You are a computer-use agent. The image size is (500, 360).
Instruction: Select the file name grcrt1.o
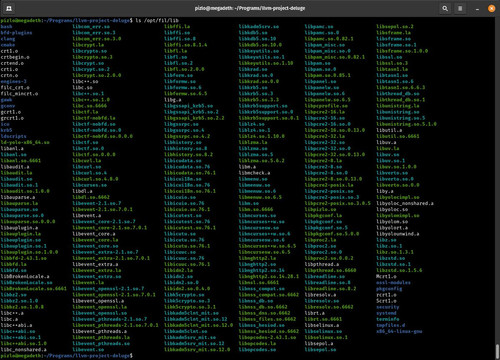pyautogui.click(x=12, y=118)
